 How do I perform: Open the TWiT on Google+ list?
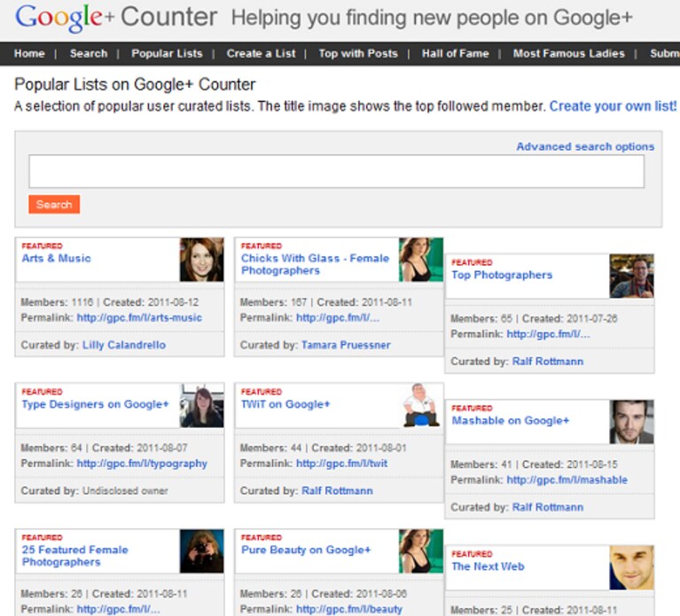click(285, 404)
